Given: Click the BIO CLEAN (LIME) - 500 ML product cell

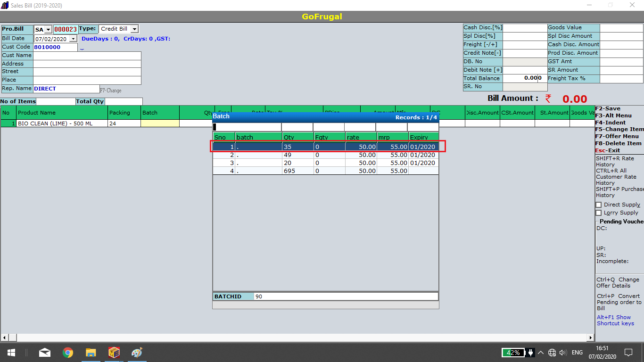Looking at the screenshot, I should [x=62, y=123].
